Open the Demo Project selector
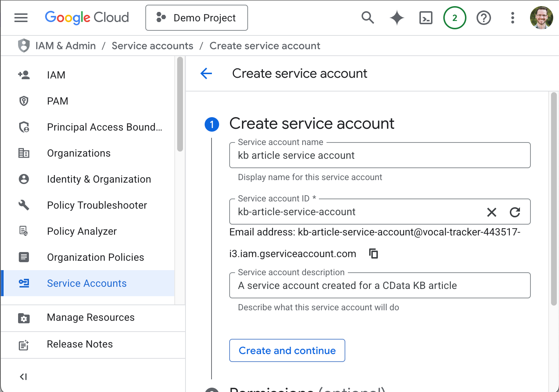 [x=196, y=17]
